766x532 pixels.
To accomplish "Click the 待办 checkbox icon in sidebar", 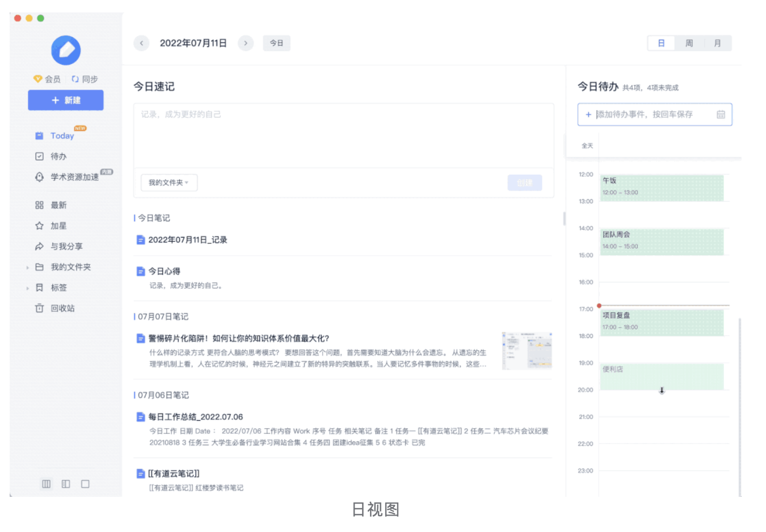I will pyautogui.click(x=39, y=156).
